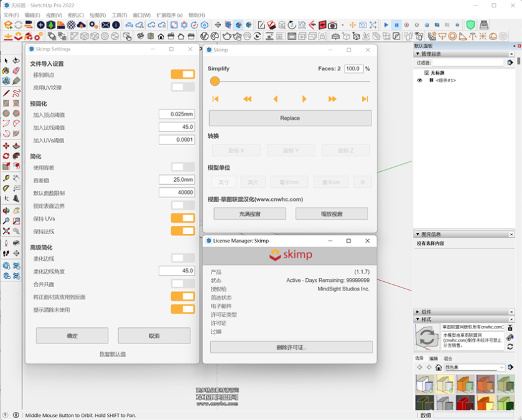Image resolution: width=522 pixels, height=420 pixels.
Task: Expand the 组件 tray panel
Action: tap(417, 312)
